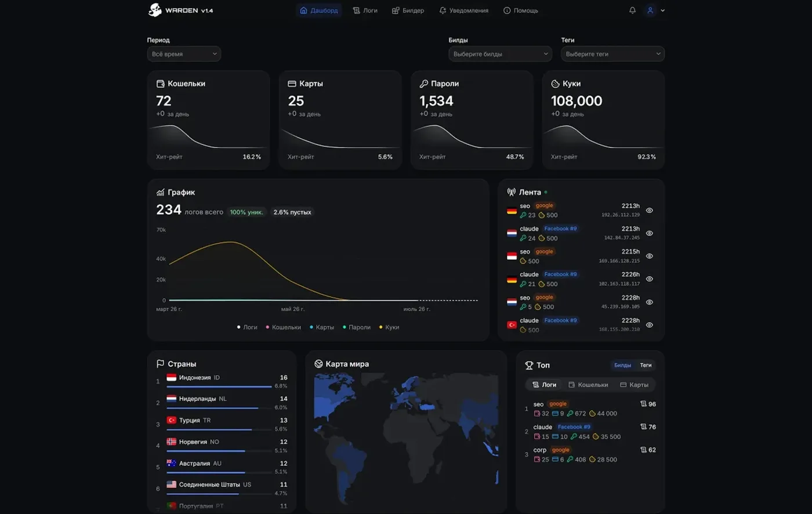
Task: Toggle Куки series in chart legend
Action: click(x=389, y=327)
